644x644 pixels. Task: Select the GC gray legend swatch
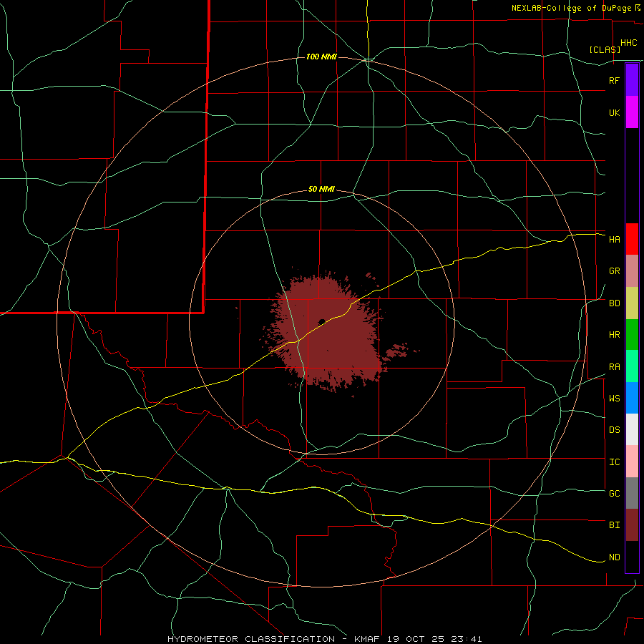pos(632,493)
